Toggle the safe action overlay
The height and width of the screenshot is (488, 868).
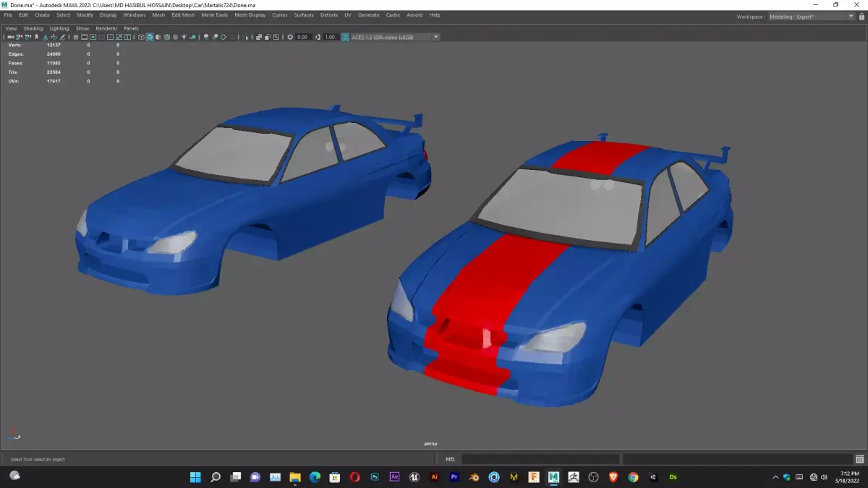119,37
